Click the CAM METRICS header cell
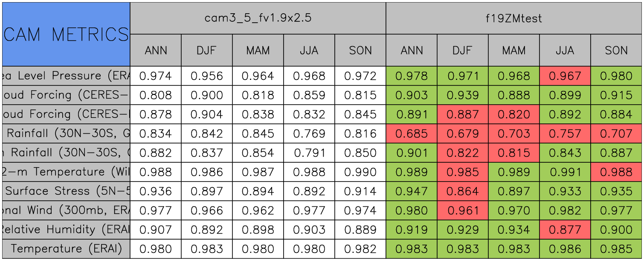Image resolution: width=644 pixels, height=261 pixels. pos(66,34)
